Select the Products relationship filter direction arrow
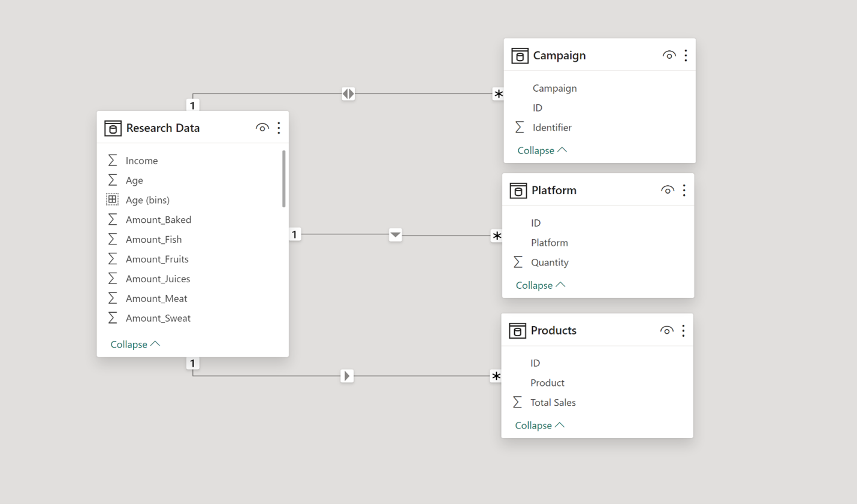Image resolution: width=857 pixels, height=504 pixels. pyautogui.click(x=346, y=376)
